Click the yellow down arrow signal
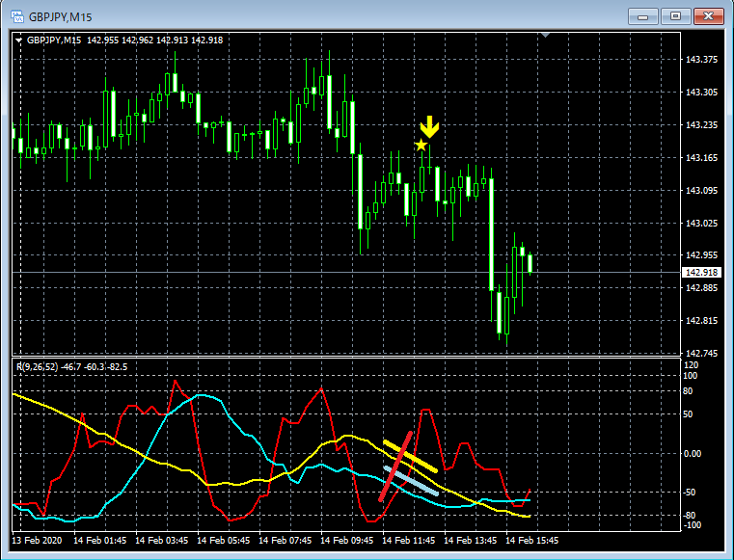 click(x=429, y=127)
